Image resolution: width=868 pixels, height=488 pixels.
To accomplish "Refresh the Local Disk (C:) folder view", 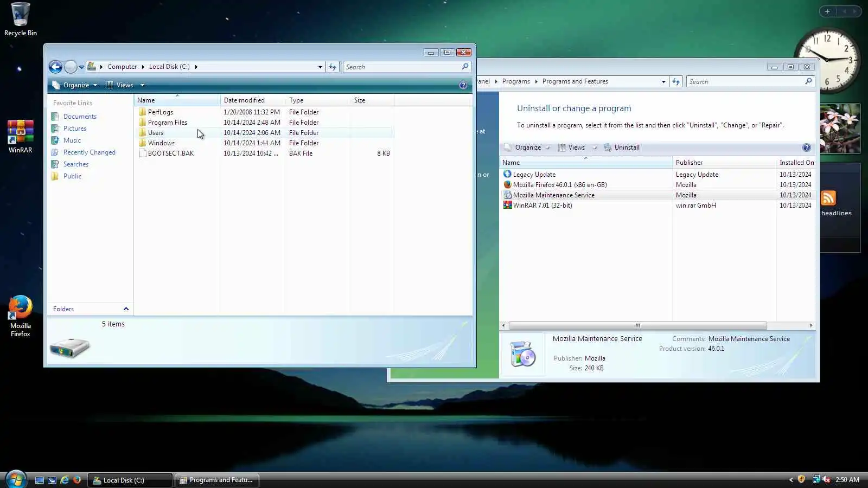I will tap(333, 67).
